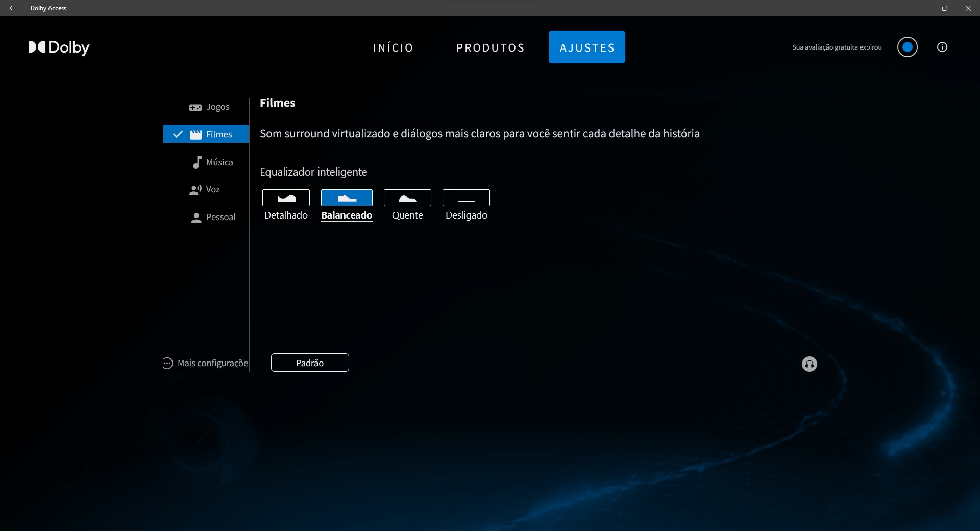
Task: Open the INÍCIO tab
Action: pyautogui.click(x=393, y=47)
